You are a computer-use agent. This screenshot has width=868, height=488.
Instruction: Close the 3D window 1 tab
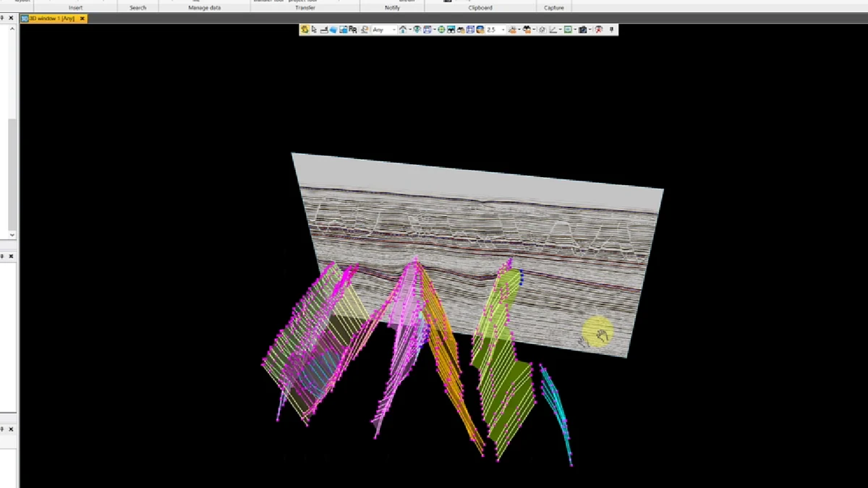[82, 18]
